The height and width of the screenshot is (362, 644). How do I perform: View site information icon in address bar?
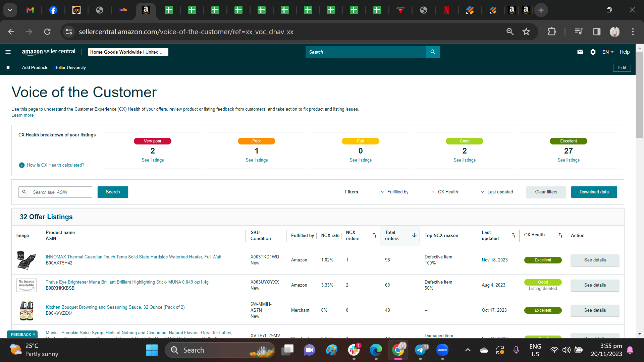(x=69, y=32)
